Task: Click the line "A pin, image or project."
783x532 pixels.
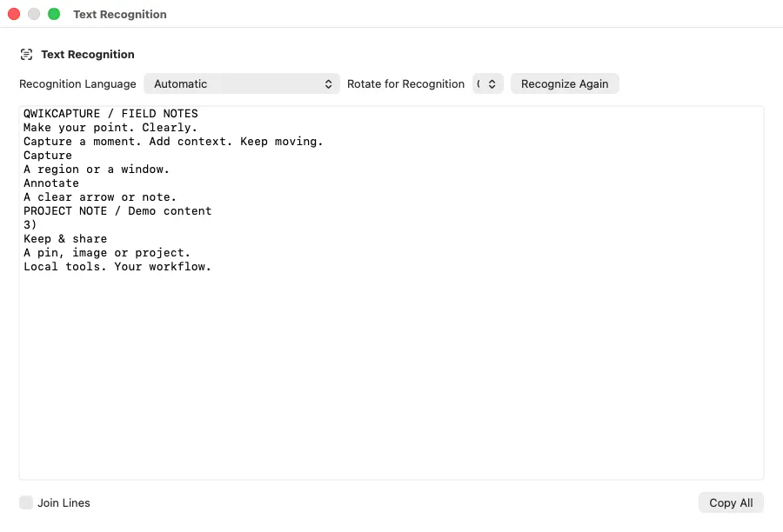Action: click(107, 253)
